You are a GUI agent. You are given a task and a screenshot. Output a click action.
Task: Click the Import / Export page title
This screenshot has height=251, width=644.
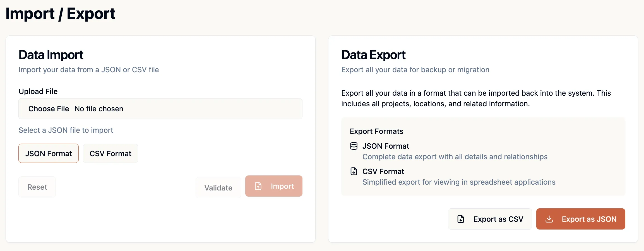coord(60,13)
